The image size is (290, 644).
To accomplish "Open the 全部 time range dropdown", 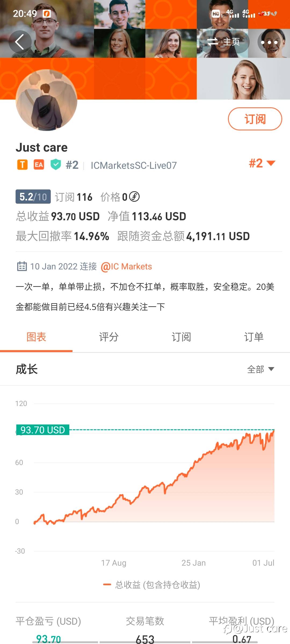I will click(260, 369).
